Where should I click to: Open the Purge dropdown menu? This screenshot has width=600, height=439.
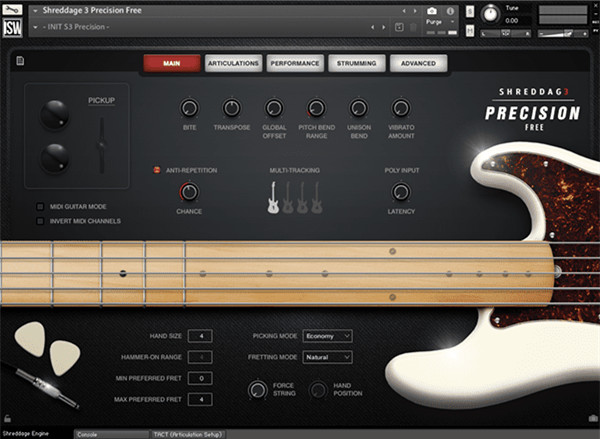point(438,20)
